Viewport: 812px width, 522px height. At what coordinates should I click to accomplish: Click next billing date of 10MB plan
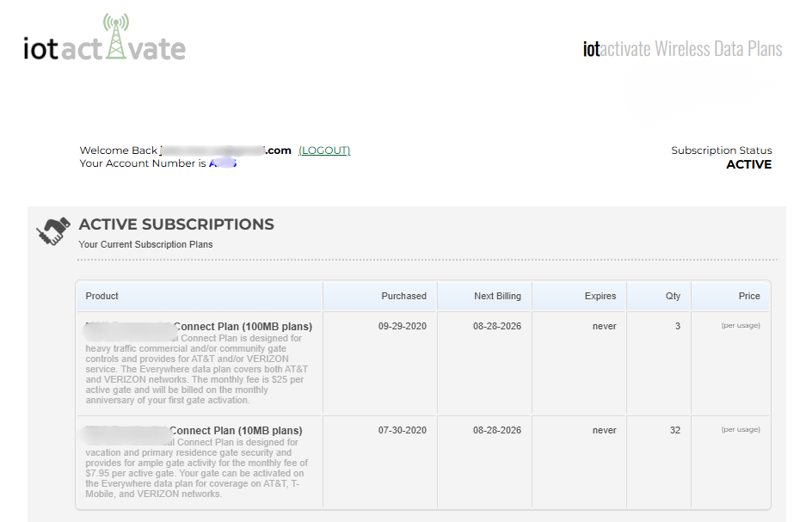click(x=497, y=430)
